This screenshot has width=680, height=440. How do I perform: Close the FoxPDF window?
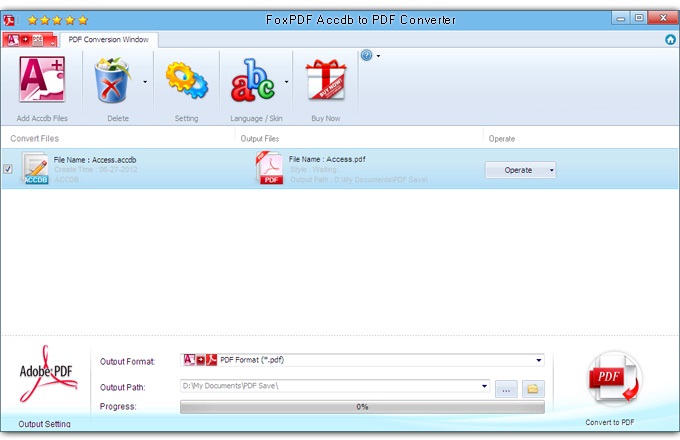[663, 18]
